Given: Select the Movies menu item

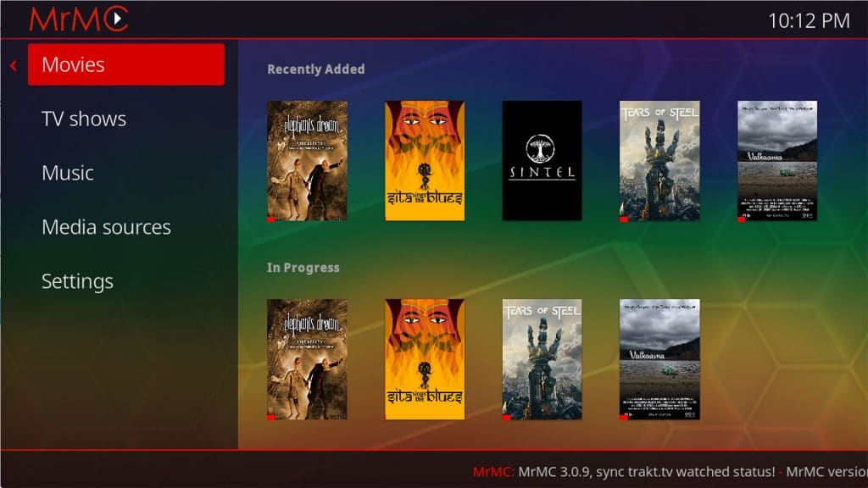Looking at the screenshot, I should pyautogui.click(x=125, y=64).
